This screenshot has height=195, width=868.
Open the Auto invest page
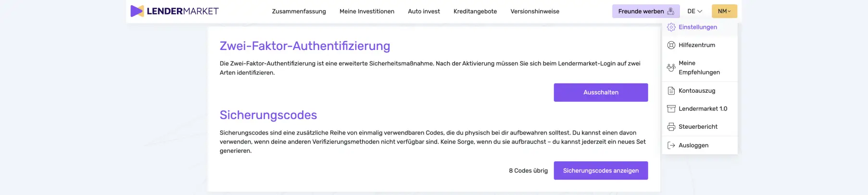point(424,12)
